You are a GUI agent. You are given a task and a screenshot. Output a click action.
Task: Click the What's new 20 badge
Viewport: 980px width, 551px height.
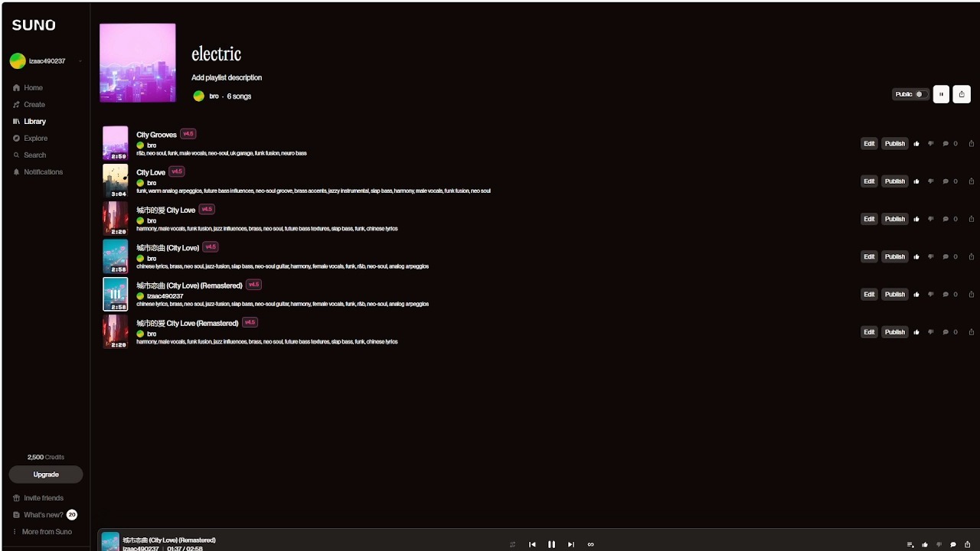[72, 515]
